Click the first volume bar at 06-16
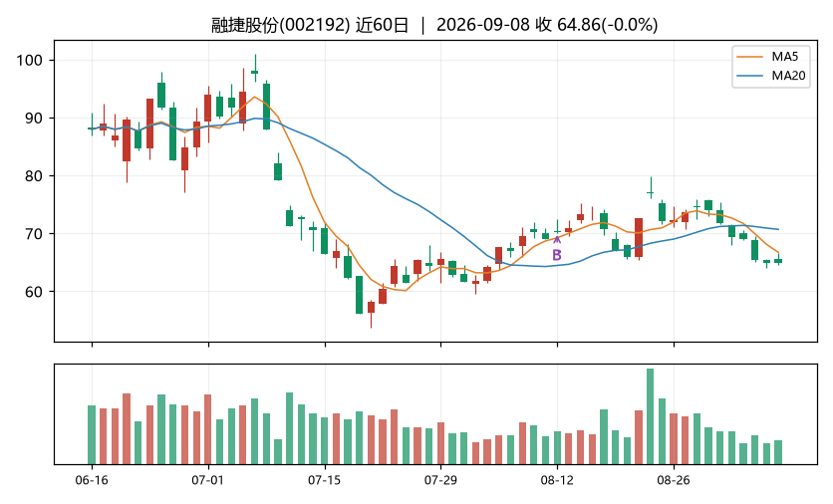This screenshot has height=504, width=833. [92, 434]
